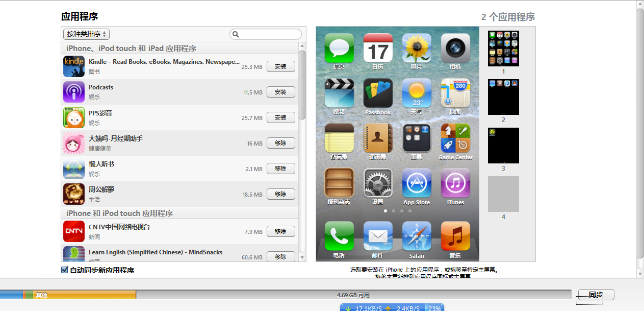The image size is (644, 311).
Task: Click the app search field
Action: coord(266,34)
